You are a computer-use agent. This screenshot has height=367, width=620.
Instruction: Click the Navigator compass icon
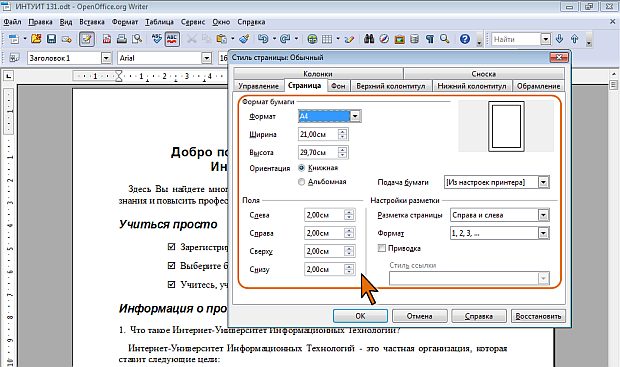coord(384,39)
